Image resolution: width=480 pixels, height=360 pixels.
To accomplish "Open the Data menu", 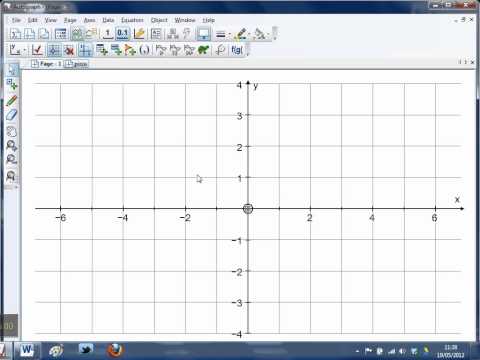I will pos(108,20).
